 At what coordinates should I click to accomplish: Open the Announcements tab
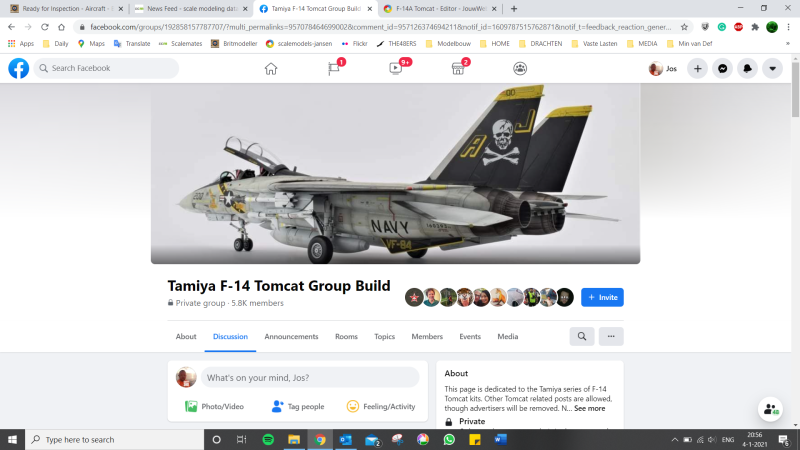(291, 336)
